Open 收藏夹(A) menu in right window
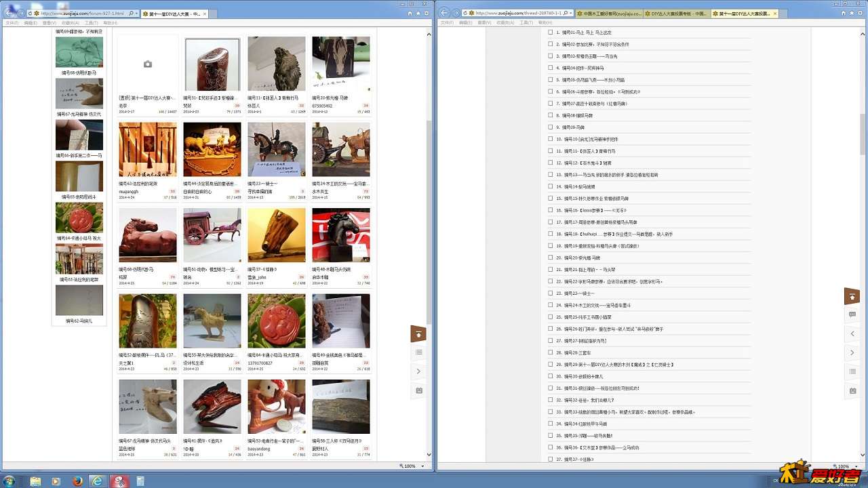The width and height of the screenshot is (868, 488). click(504, 22)
